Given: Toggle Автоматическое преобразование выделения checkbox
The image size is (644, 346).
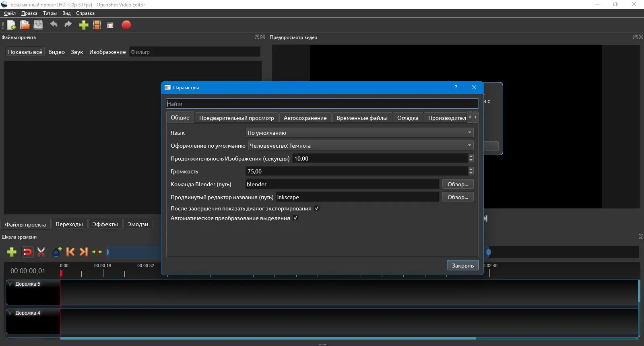Looking at the screenshot, I should [x=295, y=218].
